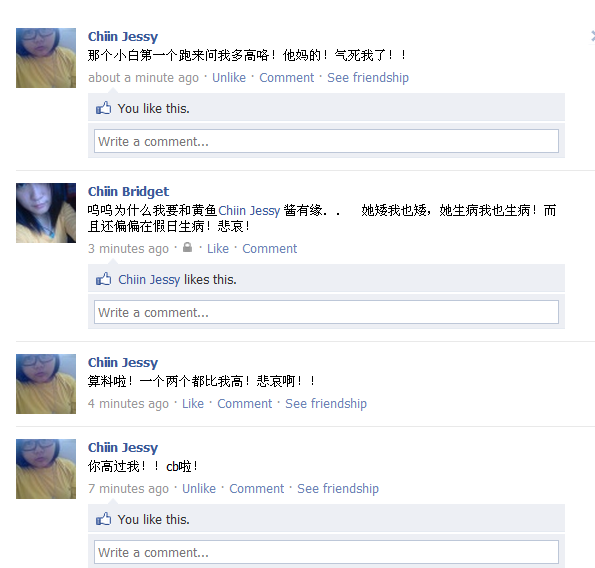Image resolution: width=595 pixels, height=568 pixels.
Task: Click thumbs-up icon beside 'Chiin Jessy likes this'
Action: (103, 279)
